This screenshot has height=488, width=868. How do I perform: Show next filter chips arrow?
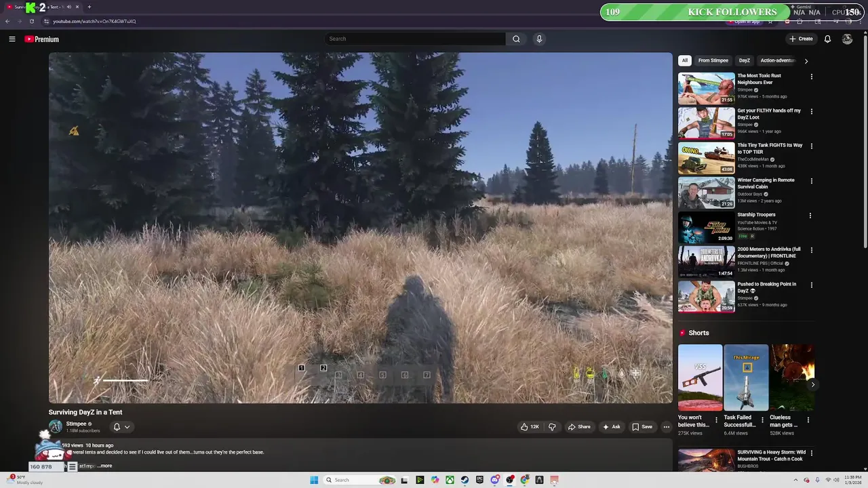806,61
